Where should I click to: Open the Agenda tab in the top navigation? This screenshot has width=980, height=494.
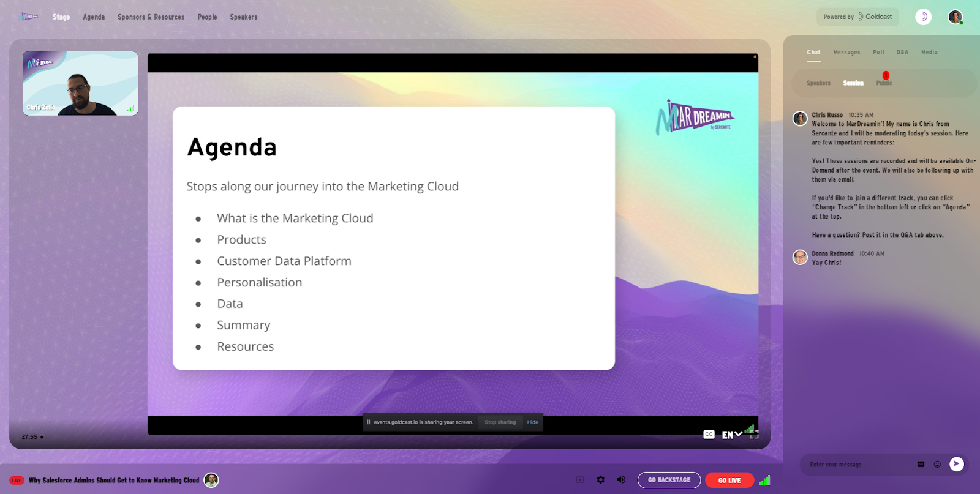94,17
